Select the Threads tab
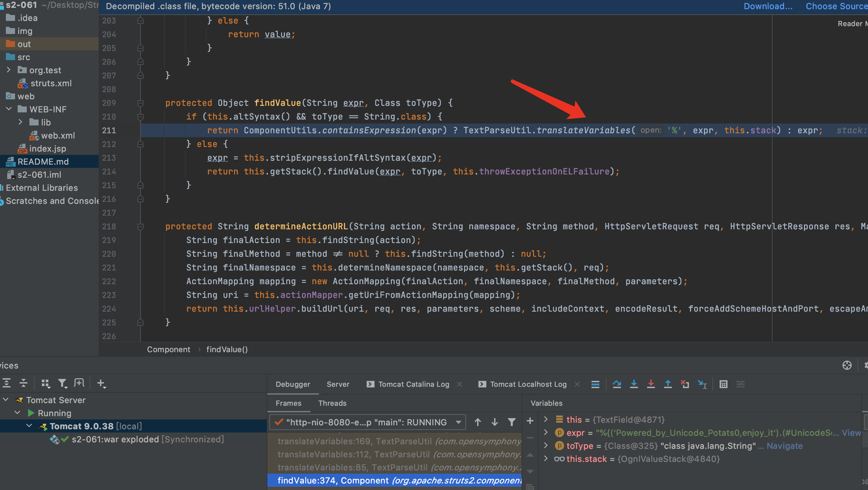The width and height of the screenshot is (868, 490). pyautogui.click(x=332, y=403)
